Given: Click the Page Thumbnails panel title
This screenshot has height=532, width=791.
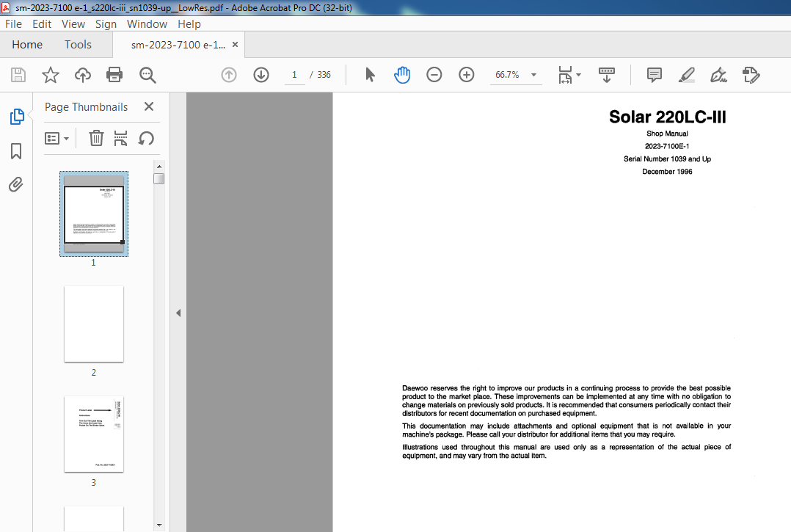Looking at the screenshot, I should point(87,107).
